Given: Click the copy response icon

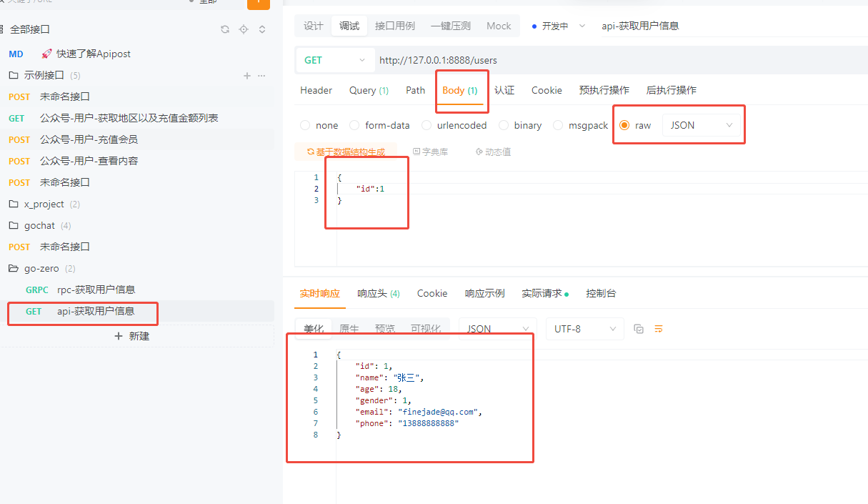Looking at the screenshot, I should [639, 329].
